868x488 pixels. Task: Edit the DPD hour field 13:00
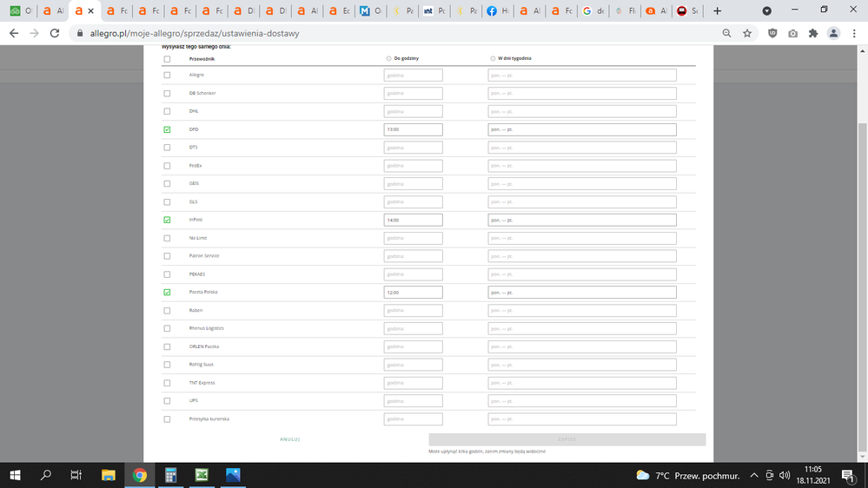tap(413, 129)
